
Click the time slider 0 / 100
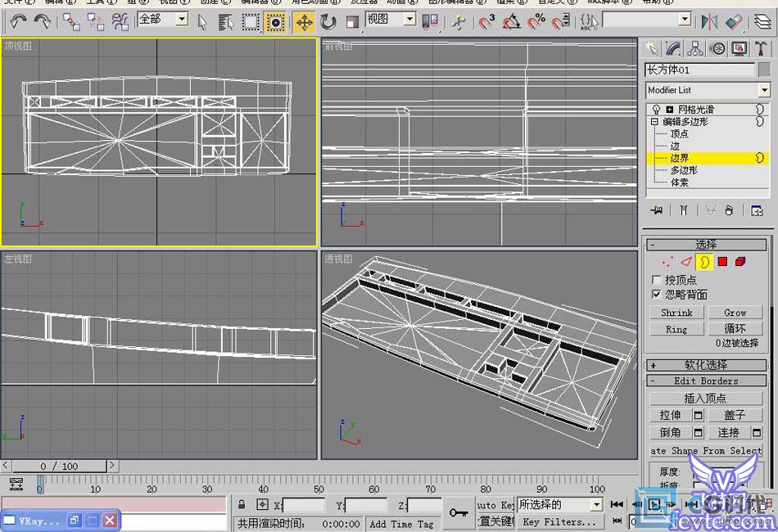[59, 466]
